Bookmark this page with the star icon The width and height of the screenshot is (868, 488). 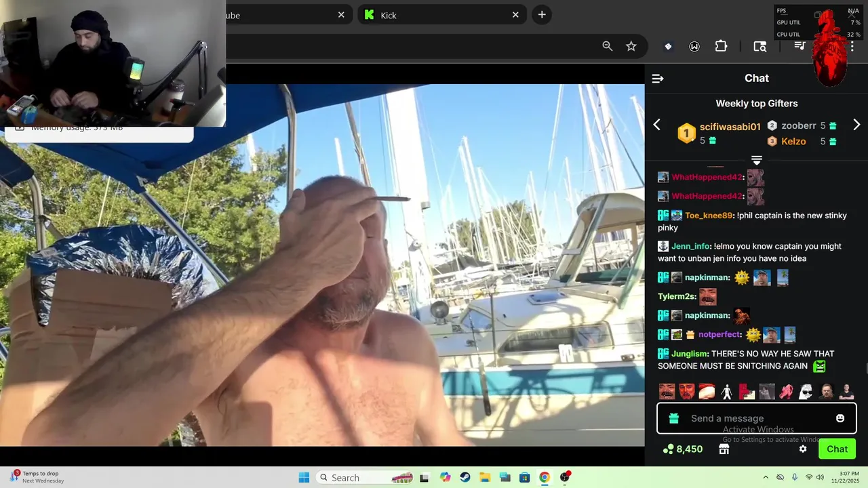click(631, 46)
